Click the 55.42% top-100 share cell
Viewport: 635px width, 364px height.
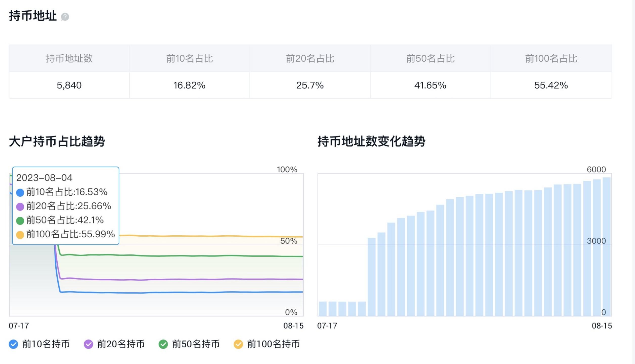[x=551, y=85]
